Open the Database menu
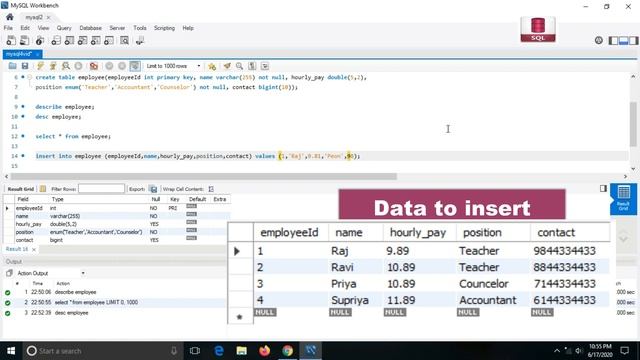This screenshot has height=360, width=640. click(x=91, y=28)
